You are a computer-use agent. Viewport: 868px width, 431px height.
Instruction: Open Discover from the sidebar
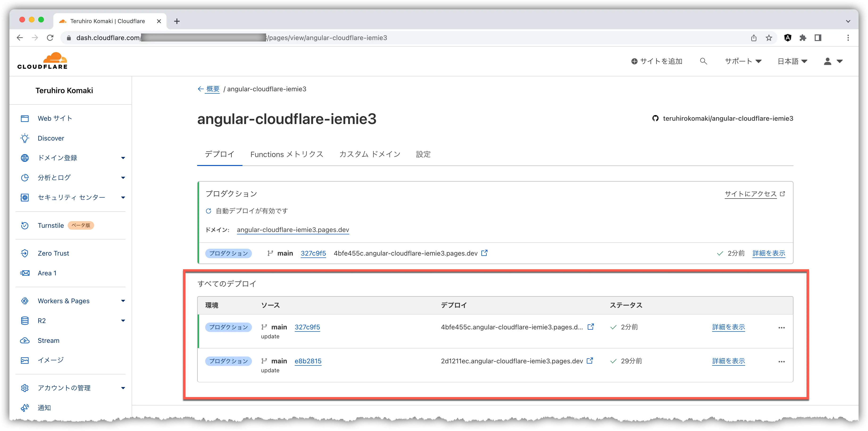[x=50, y=138]
